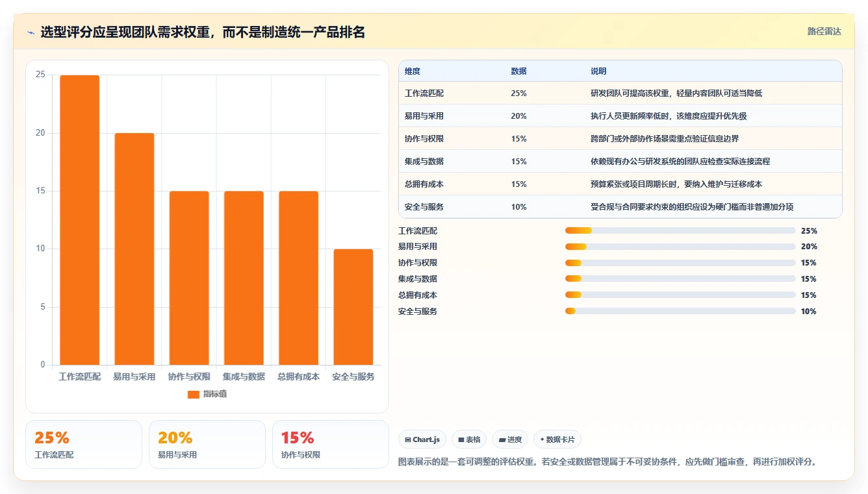Click the 安全与服务 progress bar at 10%
This screenshot has width=868, height=494.
coord(680,311)
